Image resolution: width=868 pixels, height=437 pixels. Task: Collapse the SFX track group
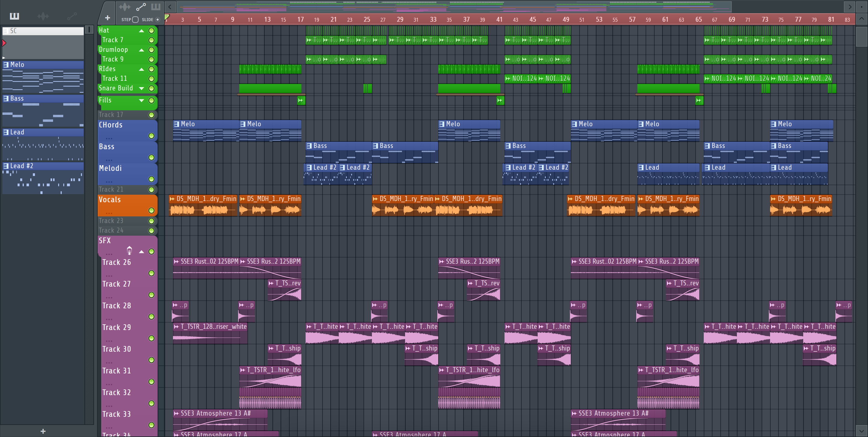pos(142,252)
